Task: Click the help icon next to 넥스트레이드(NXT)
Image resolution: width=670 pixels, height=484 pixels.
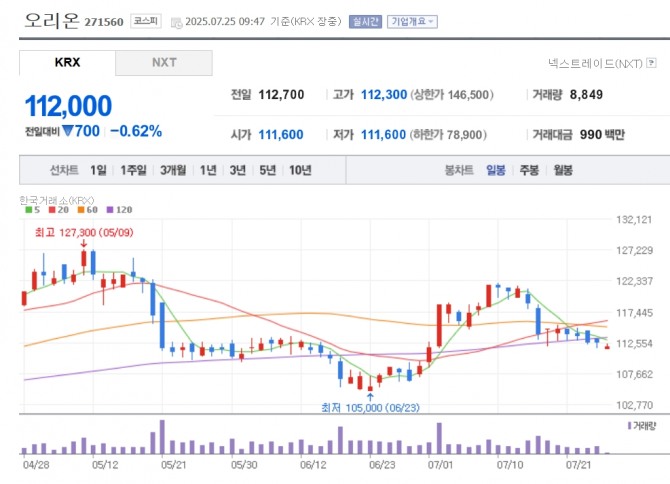Action: [649, 63]
